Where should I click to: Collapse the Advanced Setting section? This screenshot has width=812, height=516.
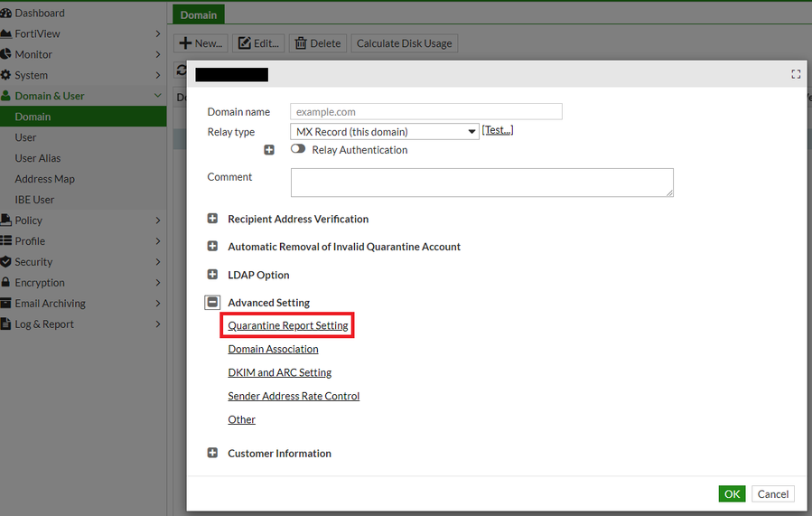coord(213,303)
